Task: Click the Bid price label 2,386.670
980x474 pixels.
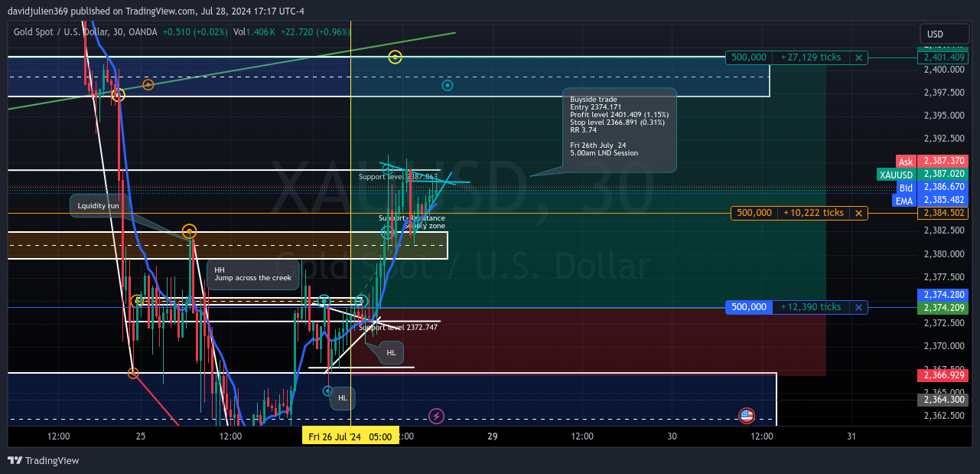Action: [932, 188]
